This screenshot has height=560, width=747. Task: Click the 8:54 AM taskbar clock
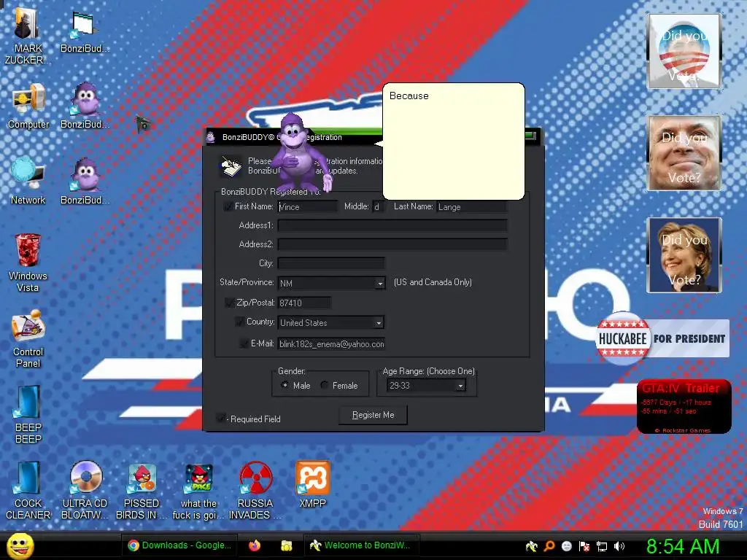pyautogui.click(x=683, y=546)
